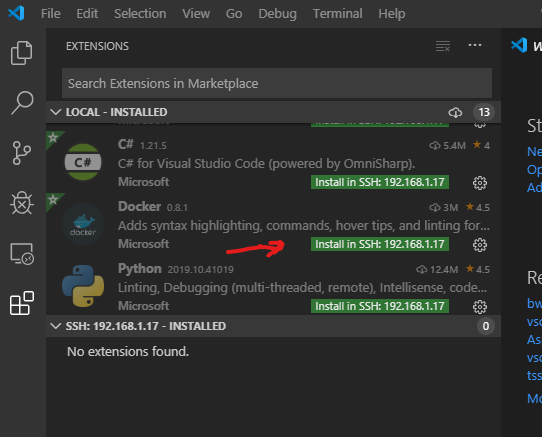Click the Python Linting, Debugging description text
542x437 pixels.
click(x=302, y=288)
